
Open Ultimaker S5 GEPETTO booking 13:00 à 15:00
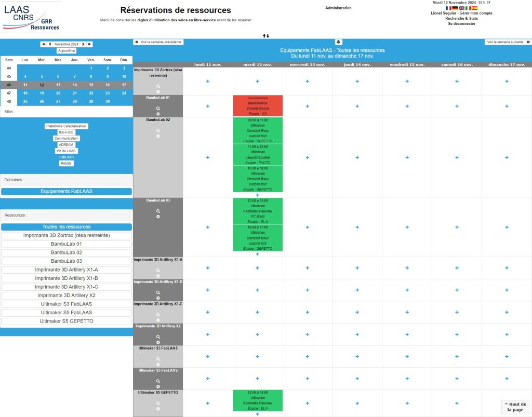coord(258,400)
